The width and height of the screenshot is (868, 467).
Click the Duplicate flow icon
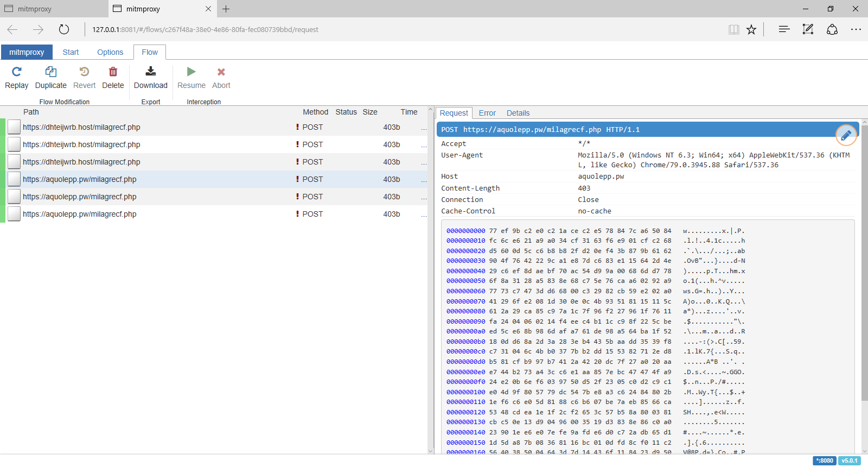pos(51,72)
